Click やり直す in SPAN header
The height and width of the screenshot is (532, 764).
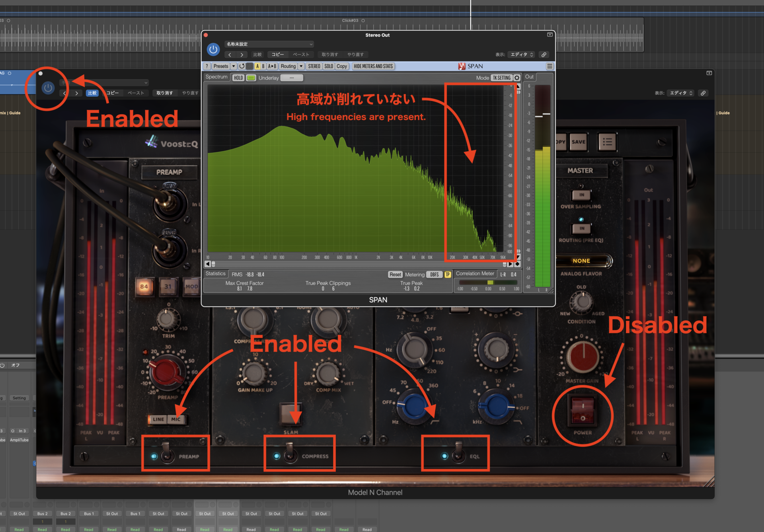pos(355,55)
